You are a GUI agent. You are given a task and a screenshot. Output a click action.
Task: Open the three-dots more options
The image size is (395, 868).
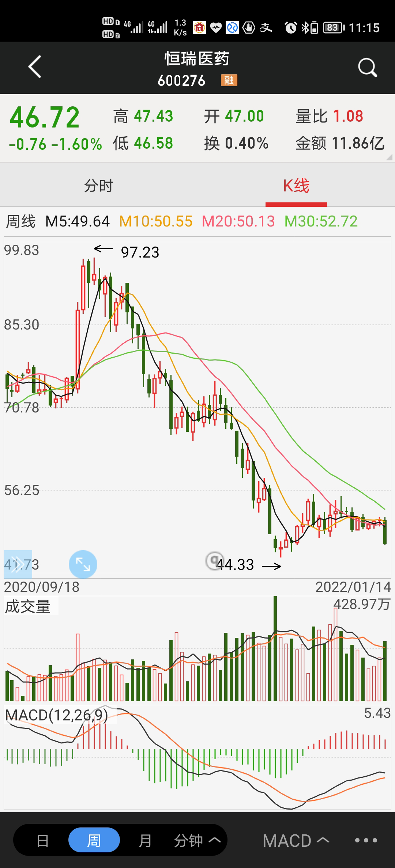[366, 840]
